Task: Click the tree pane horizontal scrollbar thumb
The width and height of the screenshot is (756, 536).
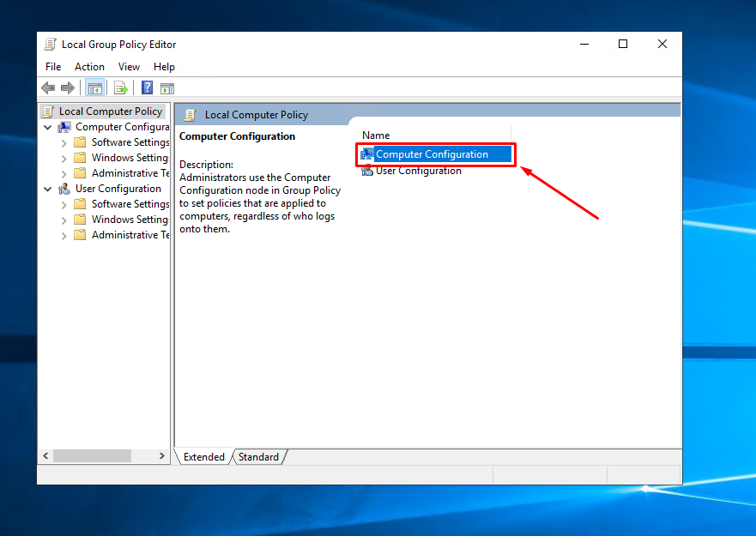Action: (92, 456)
